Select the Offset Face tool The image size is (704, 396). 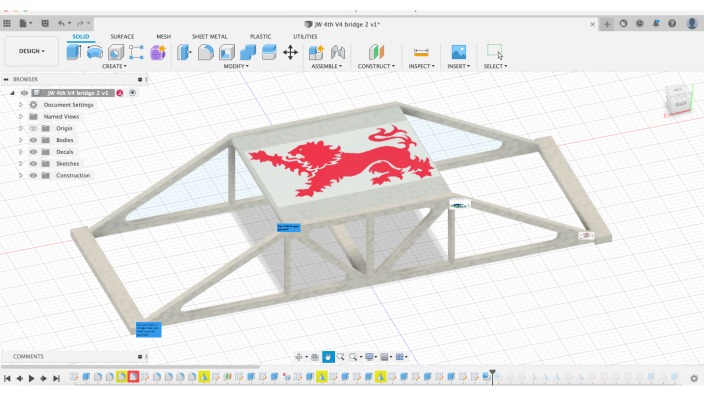click(x=269, y=52)
